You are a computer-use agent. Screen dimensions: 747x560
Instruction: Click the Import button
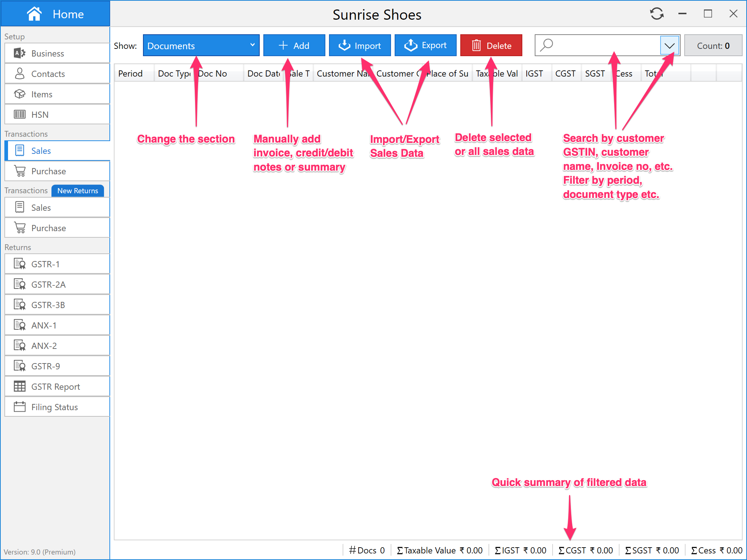[360, 46]
